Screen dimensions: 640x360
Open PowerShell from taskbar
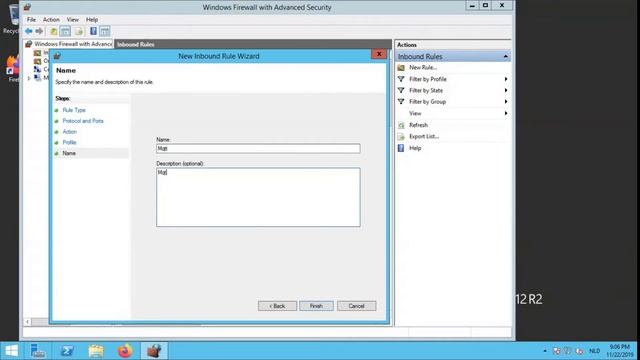click(67, 351)
